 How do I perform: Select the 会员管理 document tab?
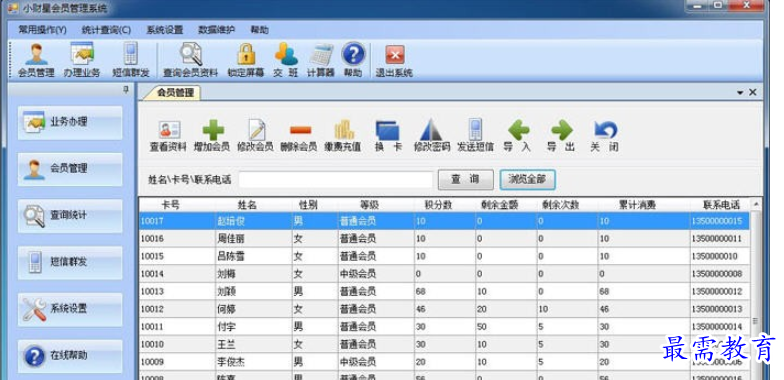pyautogui.click(x=174, y=92)
